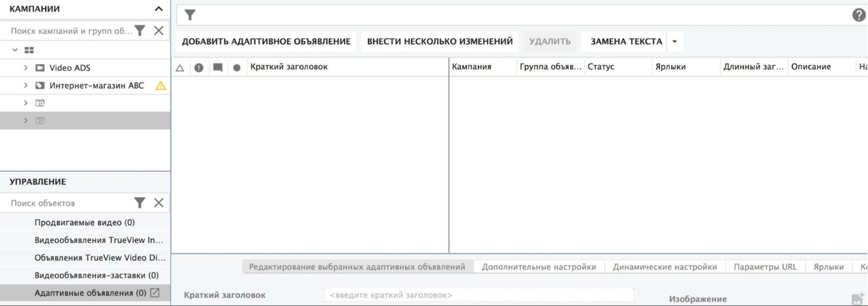The image size is (868, 306).
Task: Click the УДАЛИТЬ button
Action: pyautogui.click(x=550, y=41)
